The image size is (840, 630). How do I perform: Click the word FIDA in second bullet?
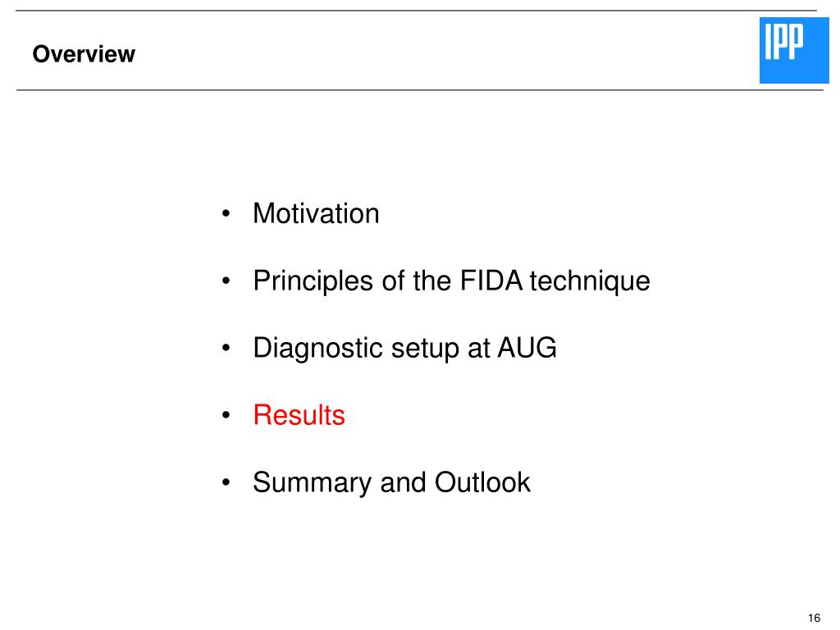[x=491, y=281]
